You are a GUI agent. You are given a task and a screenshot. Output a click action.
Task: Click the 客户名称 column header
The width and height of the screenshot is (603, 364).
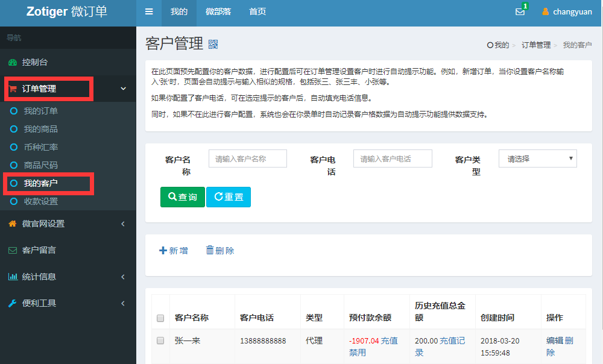point(192,318)
